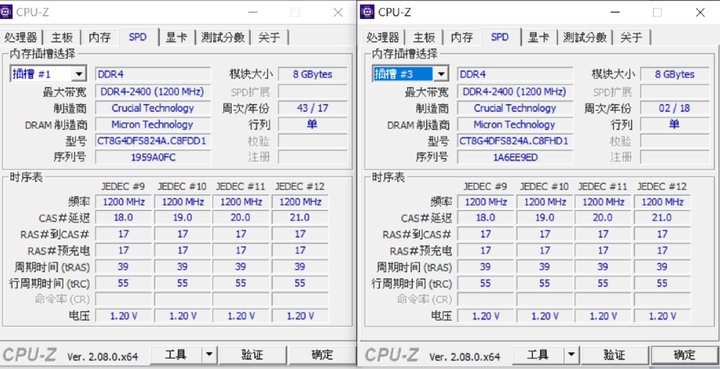
Task: Open the 关于 tab in left window
Action: pos(269,37)
